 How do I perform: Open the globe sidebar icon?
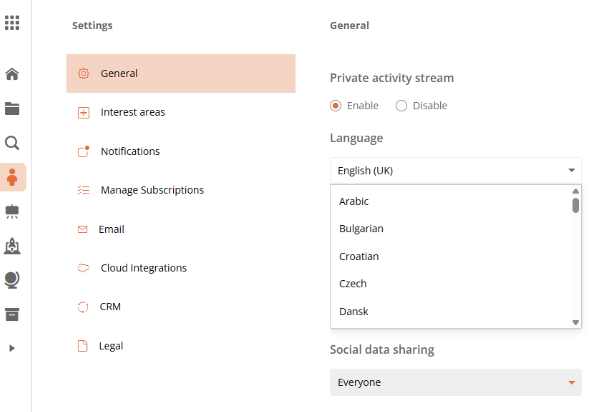pos(12,280)
